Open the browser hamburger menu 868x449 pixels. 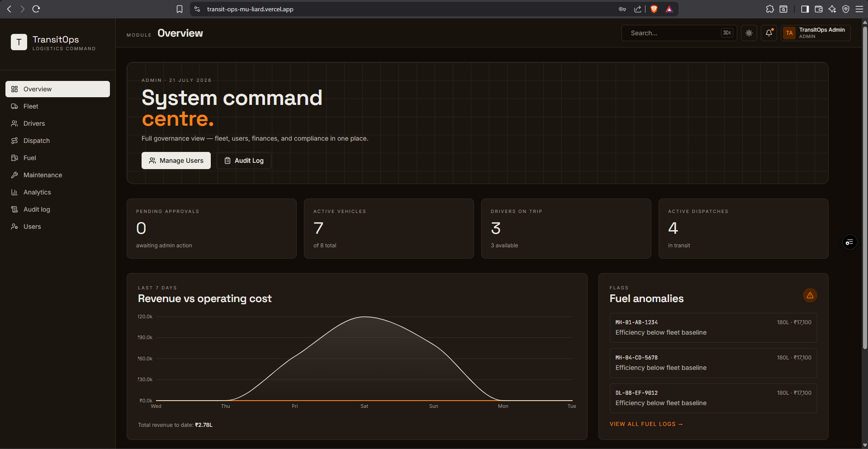(x=859, y=9)
